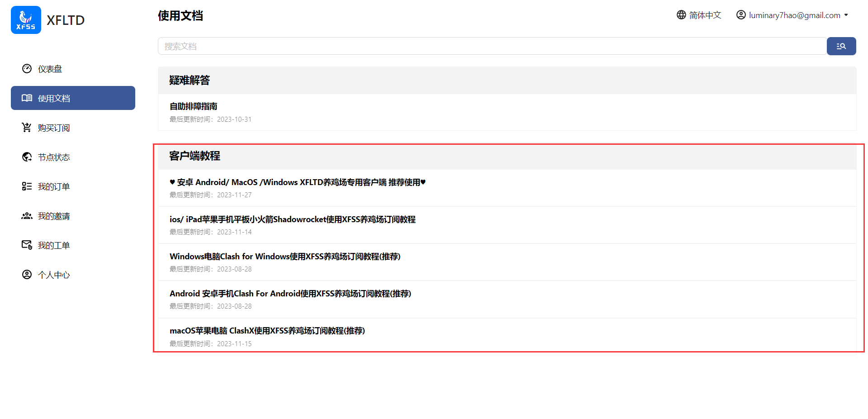Viewport: 868px width, 419px height.
Task: Click the 购买订阅 shopping cart icon
Action: pyautogui.click(x=27, y=127)
